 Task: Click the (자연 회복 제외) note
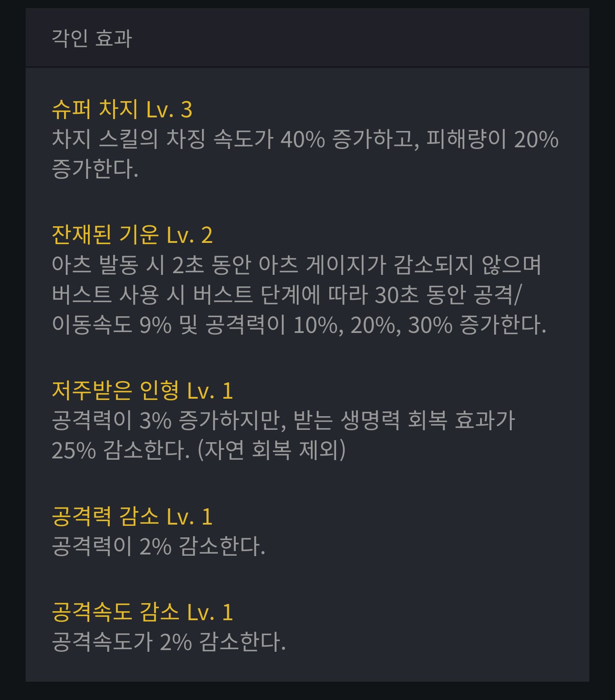click(272, 450)
